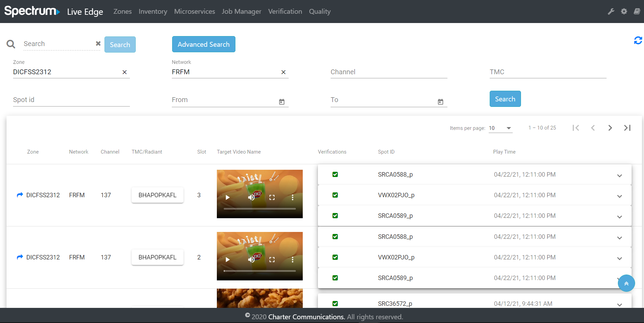Viewport: 644px width, 323px height.
Task: Seek on the slot 2 video progress bar
Action: (259, 271)
